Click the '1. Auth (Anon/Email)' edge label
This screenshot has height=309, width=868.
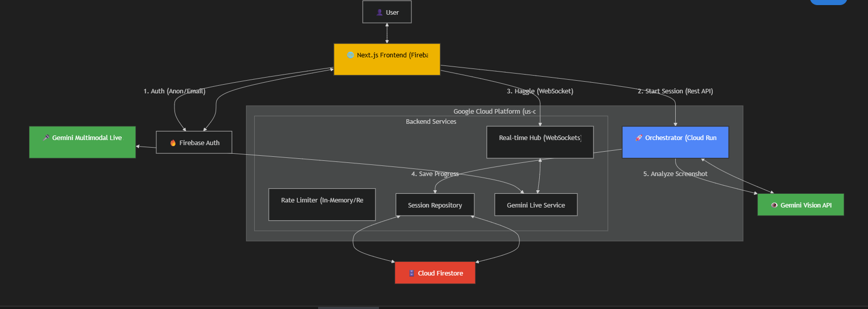[175, 91]
